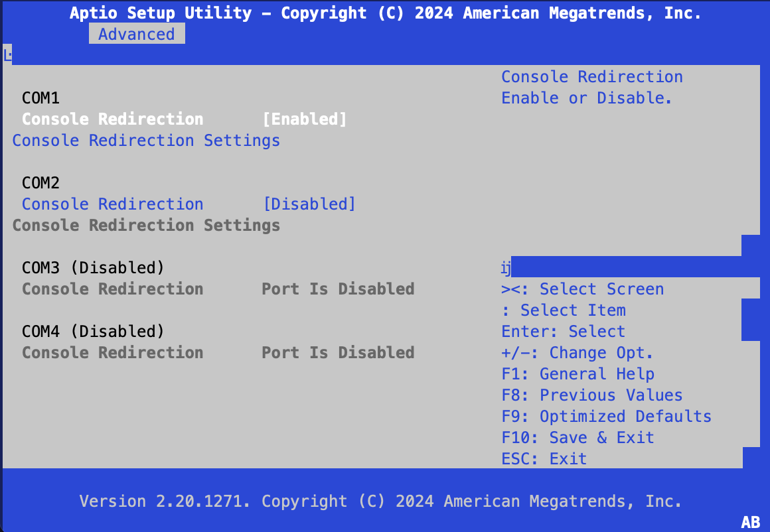Click the COM3 (Disabled) heading

pos(94,268)
